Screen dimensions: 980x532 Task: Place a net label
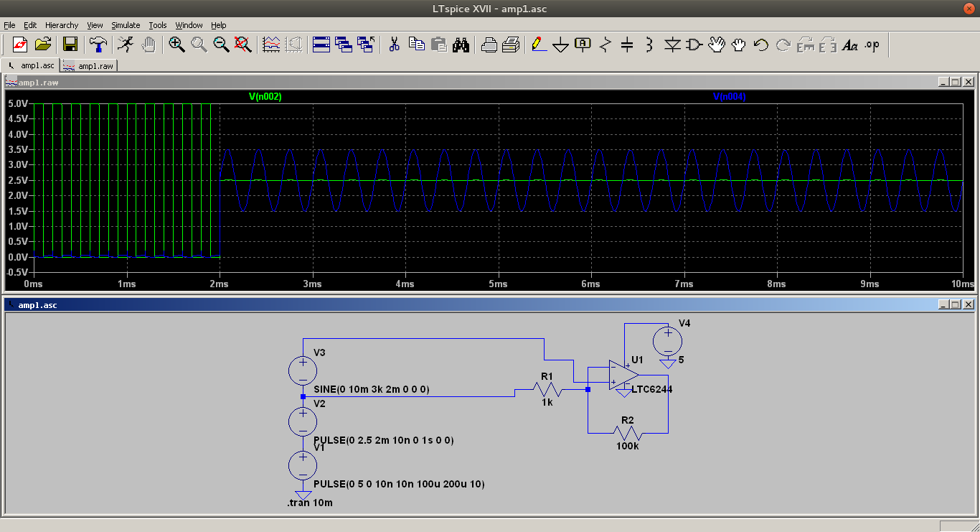click(x=583, y=45)
